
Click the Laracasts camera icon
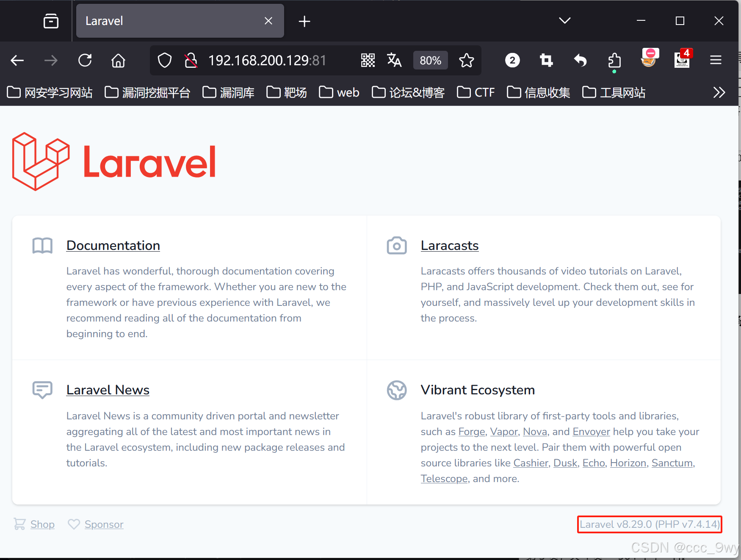tap(397, 246)
